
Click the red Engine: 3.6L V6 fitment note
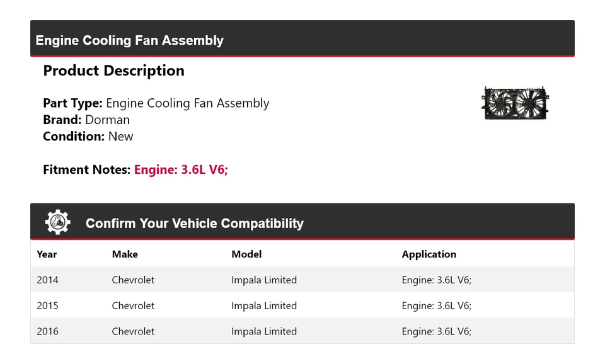tap(181, 169)
